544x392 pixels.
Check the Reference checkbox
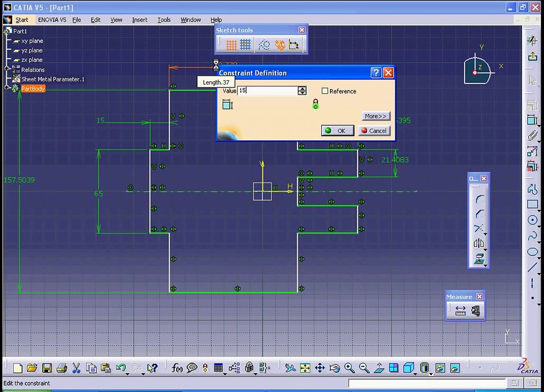click(x=325, y=91)
